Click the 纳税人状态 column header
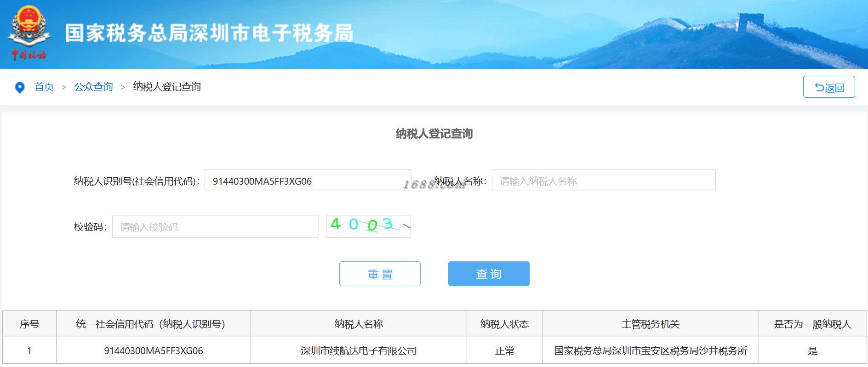Viewport: 868px width, 367px height. click(505, 324)
